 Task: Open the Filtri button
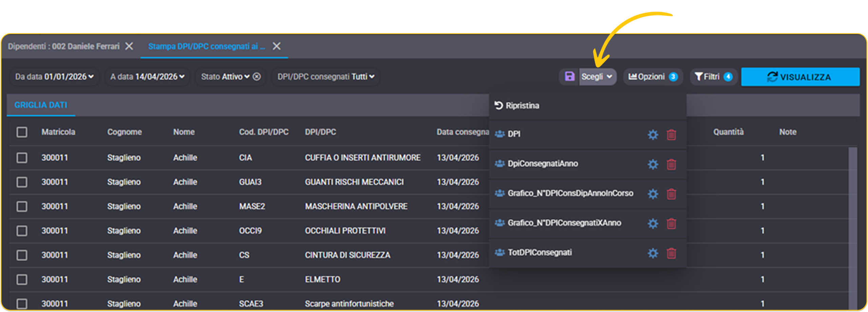[x=713, y=77]
